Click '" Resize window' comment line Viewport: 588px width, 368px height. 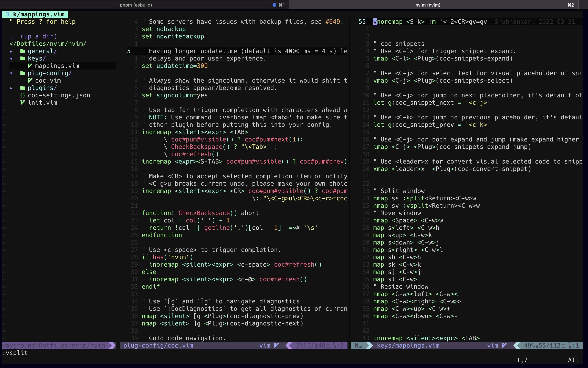pos(401,286)
